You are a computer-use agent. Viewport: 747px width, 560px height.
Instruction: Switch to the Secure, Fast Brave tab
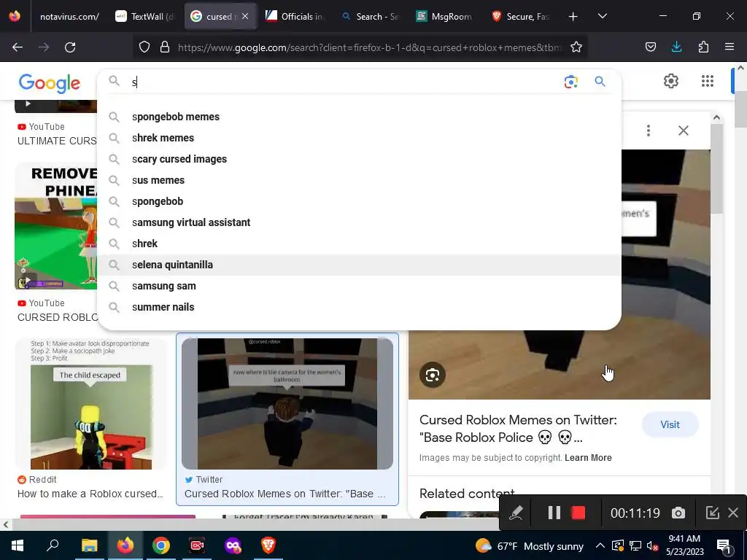click(521, 17)
